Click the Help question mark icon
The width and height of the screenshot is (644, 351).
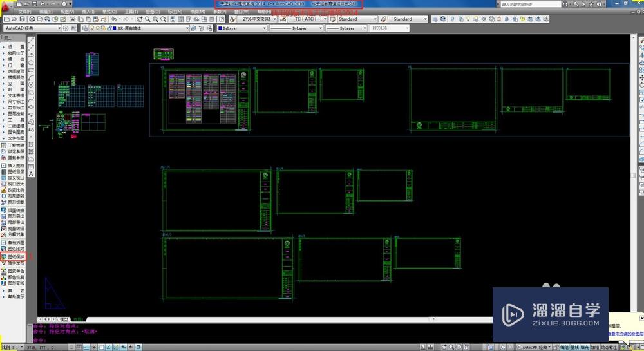[222, 19]
